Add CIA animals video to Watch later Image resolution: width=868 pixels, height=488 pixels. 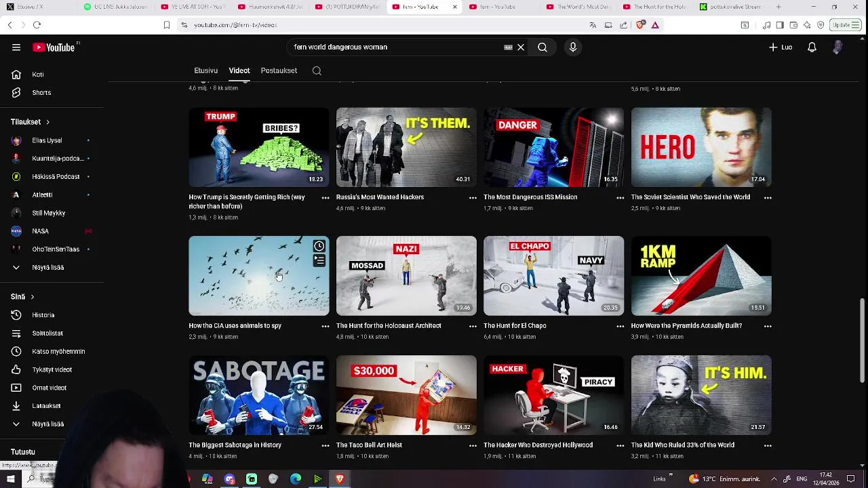click(x=319, y=246)
